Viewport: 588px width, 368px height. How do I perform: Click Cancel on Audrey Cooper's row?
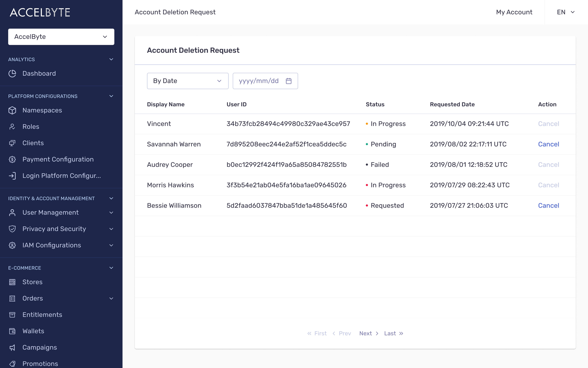click(549, 165)
